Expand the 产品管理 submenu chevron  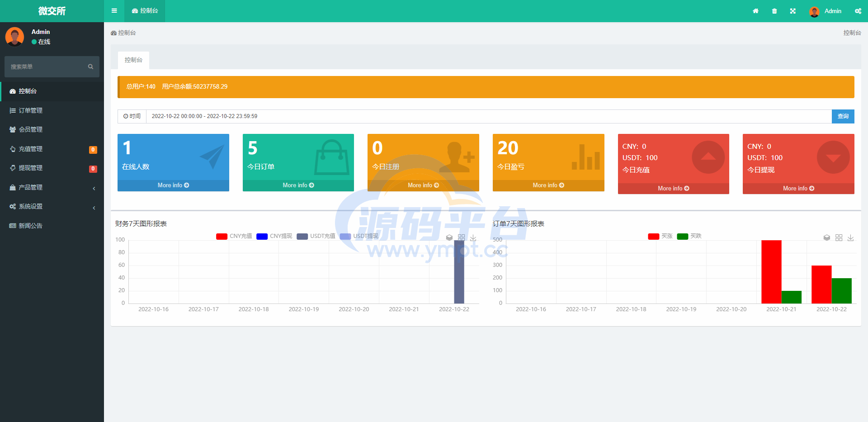coord(94,188)
